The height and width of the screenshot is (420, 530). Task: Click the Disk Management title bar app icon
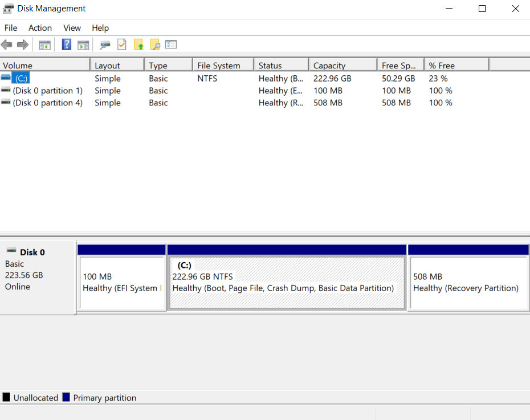8,9
